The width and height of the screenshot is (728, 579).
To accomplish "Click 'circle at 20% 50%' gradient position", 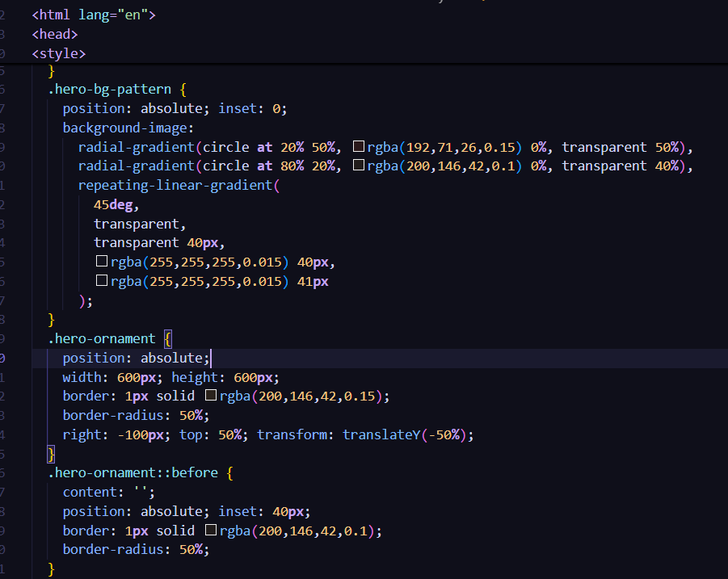I will (x=268, y=148).
